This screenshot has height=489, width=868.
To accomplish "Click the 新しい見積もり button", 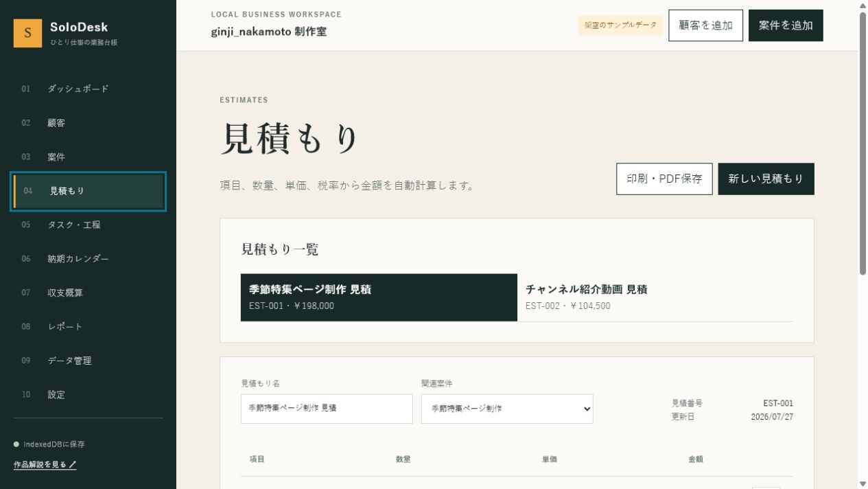I will pyautogui.click(x=766, y=179).
